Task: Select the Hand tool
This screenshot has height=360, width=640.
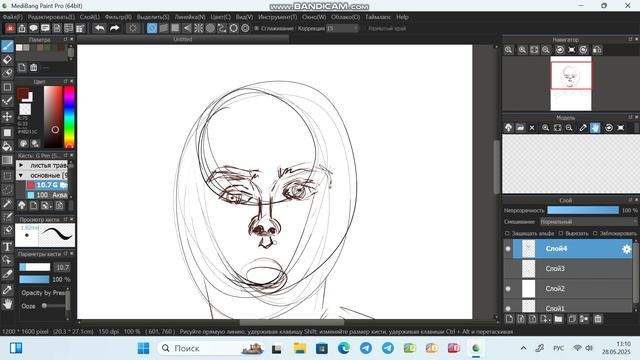Action: 7,304
